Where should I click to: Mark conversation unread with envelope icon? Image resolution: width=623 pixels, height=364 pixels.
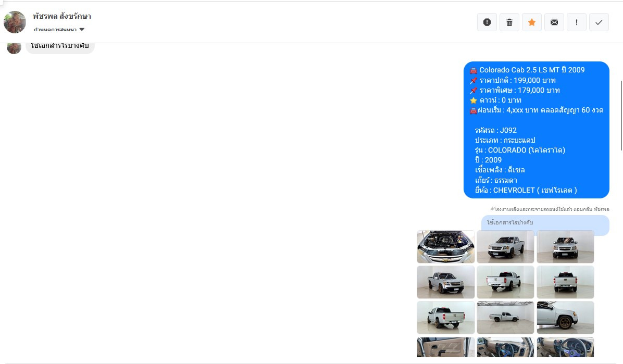pyautogui.click(x=554, y=22)
